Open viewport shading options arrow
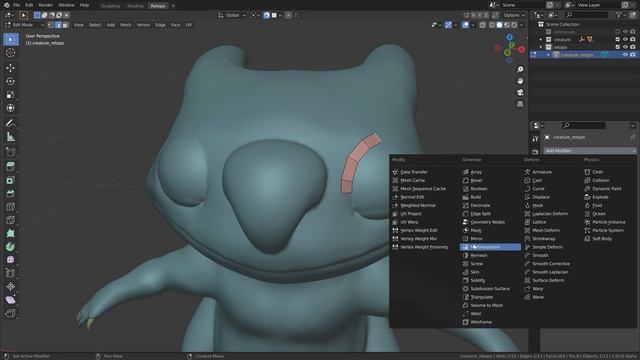The width and height of the screenshot is (640, 360). coord(521,25)
